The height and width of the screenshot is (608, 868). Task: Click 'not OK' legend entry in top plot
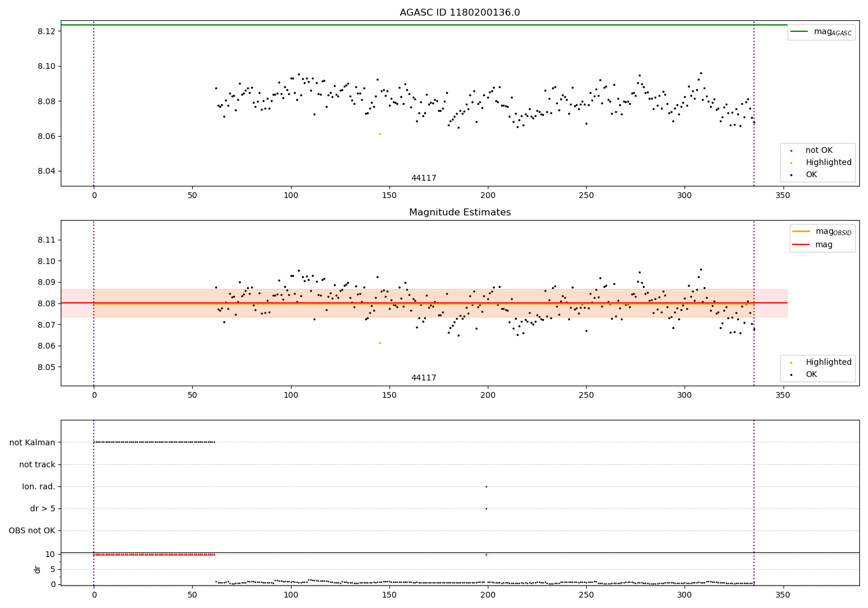point(818,151)
